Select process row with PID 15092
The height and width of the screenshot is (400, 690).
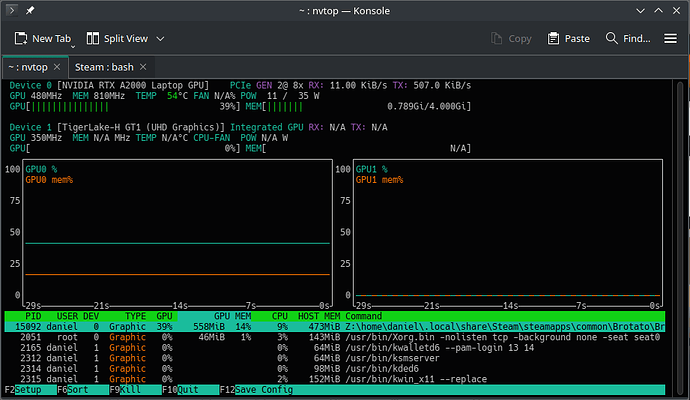[334, 327]
